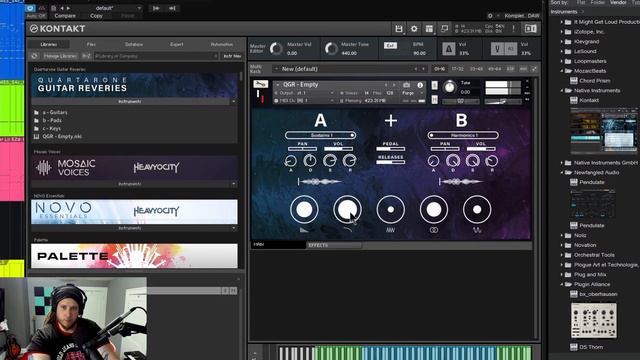Collapse the MozaicBeats folder in browser
Screen dimensions: 640x360
(562, 71)
